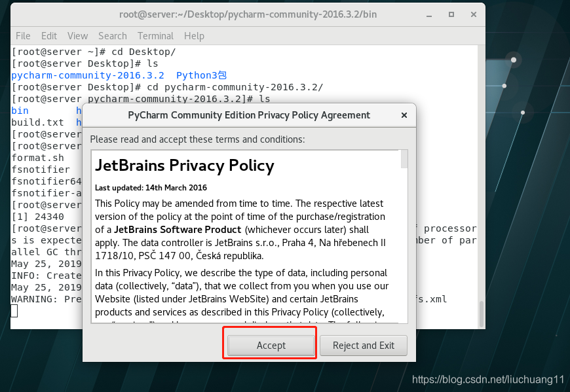Image resolution: width=570 pixels, height=392 pixels.
Task: Click the Privacy Policy Agreement dialog title
Action: [x=249, y=115]
